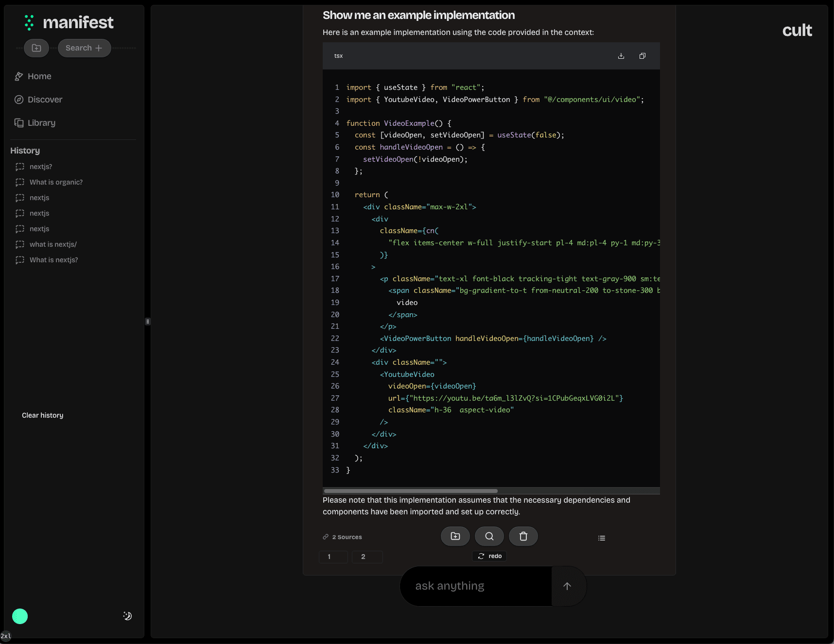Submit the question with the up arrow
Image resolution: width=834 pixels, height=644 pixels.
[567, 586]
